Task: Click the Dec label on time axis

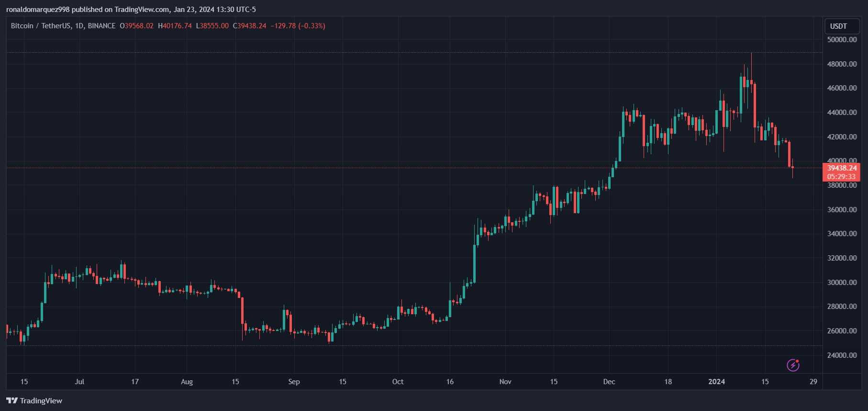Action: coord(609,382)
